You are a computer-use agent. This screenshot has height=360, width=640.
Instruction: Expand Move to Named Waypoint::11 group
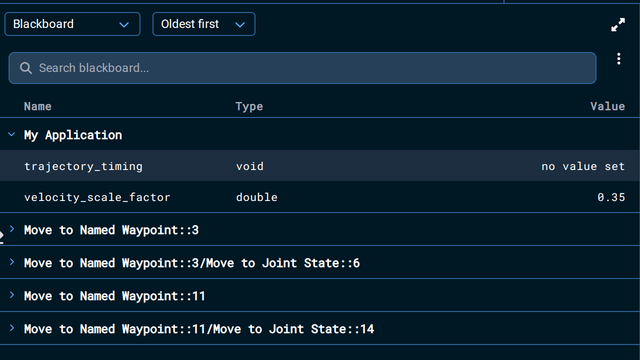click(x=11, y=295)
